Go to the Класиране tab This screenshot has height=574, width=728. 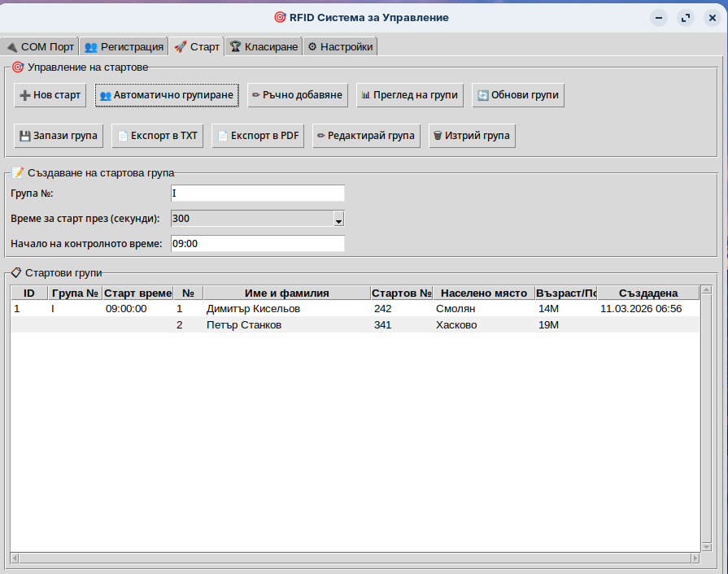pyautogui.click(x=263, y=46)
